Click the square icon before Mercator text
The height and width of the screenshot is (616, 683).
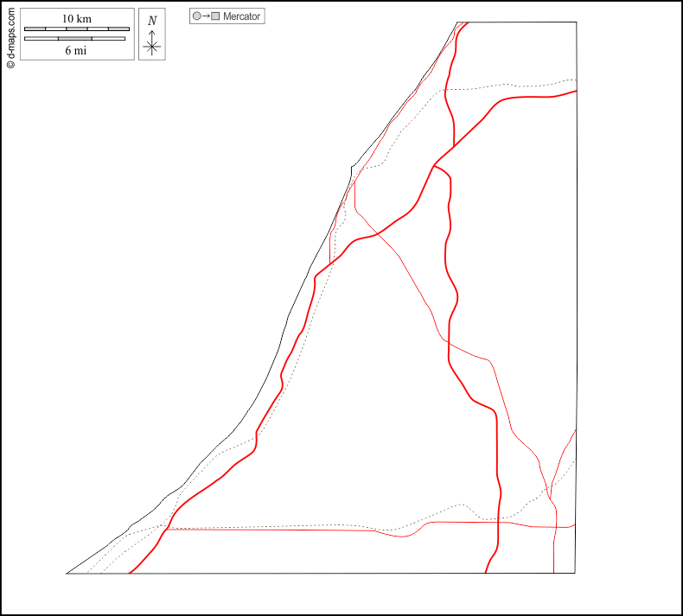[x=216, y=16]
